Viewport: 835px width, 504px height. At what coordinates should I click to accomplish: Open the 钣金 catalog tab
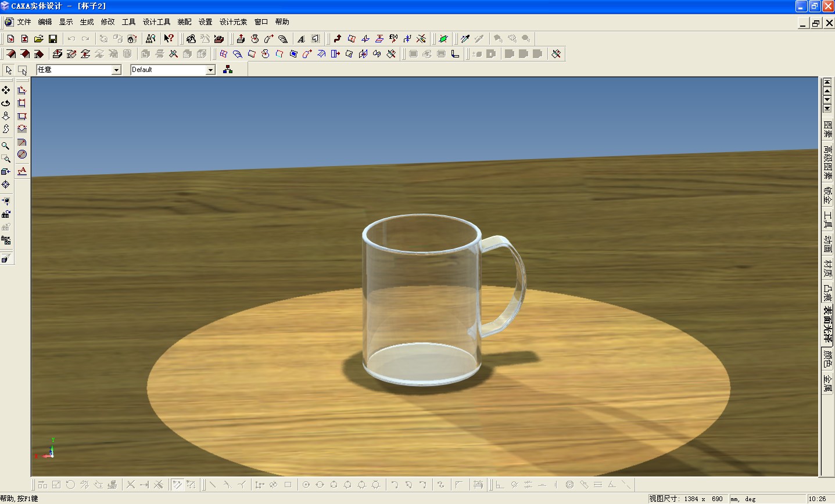[x=827, y=196]
